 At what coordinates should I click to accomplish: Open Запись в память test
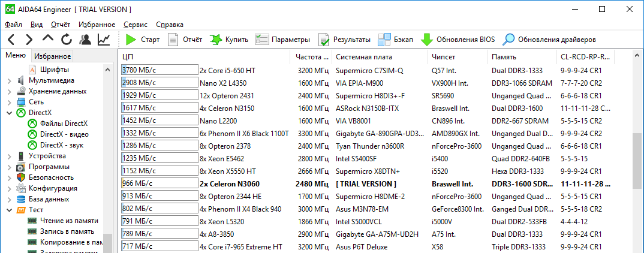pos(67,231)
